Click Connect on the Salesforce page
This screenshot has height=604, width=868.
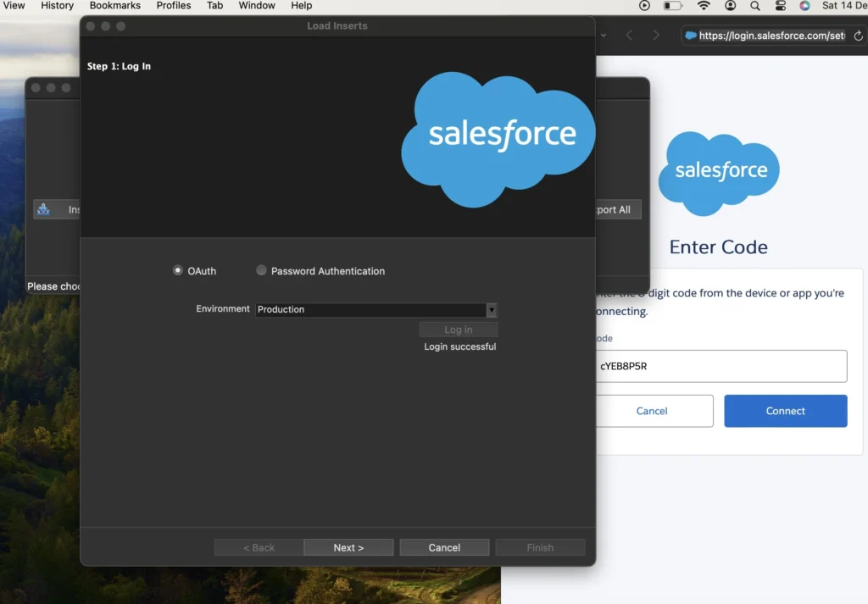pyautogui.click(x=786, y=411)
